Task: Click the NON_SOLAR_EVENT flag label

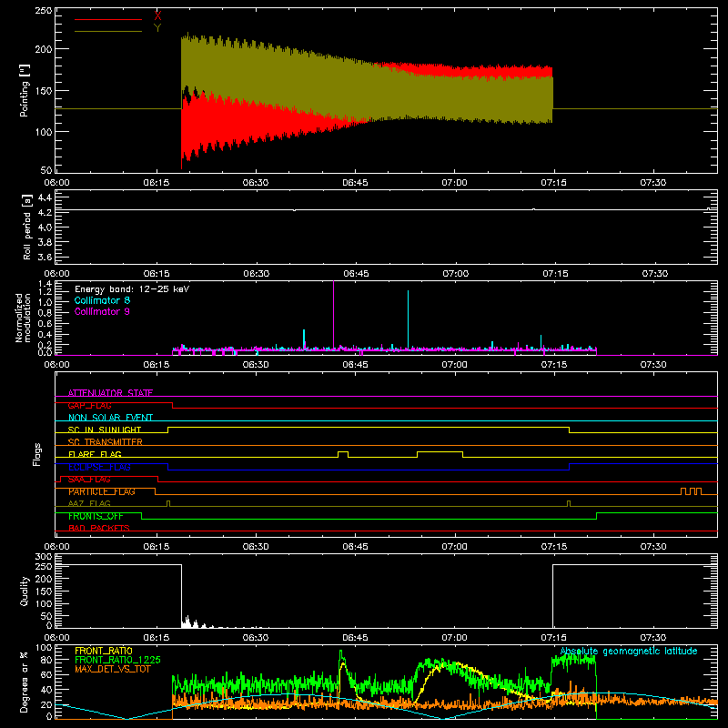Action: [x=110, y=418]
